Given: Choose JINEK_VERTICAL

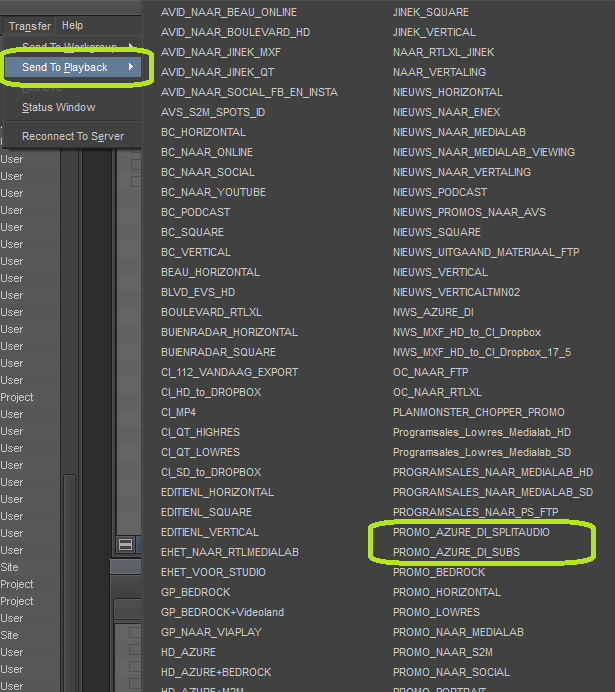Looking at the screenshot, I should point(434,32).
